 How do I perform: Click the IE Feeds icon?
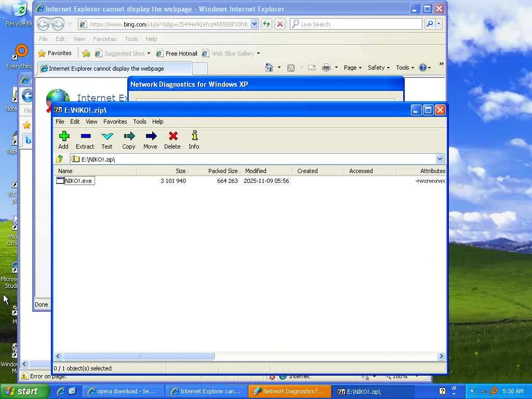click(291, 68)
